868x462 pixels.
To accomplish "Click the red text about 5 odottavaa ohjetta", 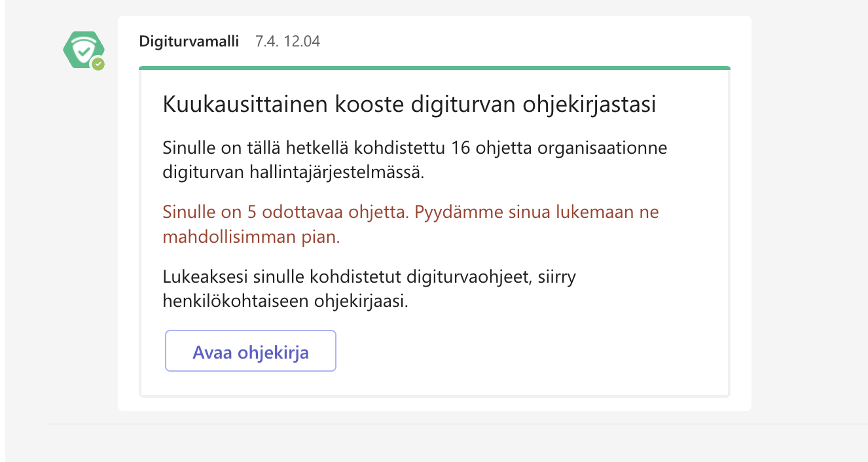I will [x=410, y=224].
